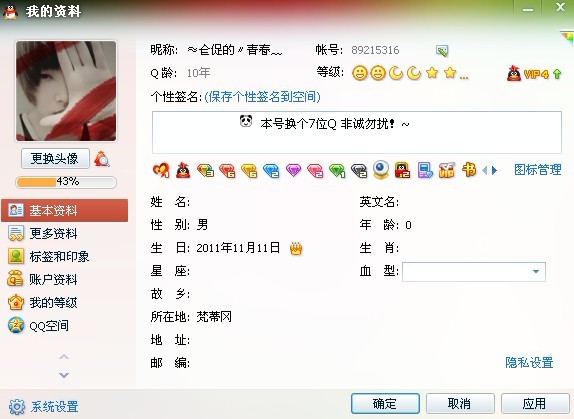Screen dimensions: 574x419
Task: Click the 43% profile completion bar
Action: [66, 182]
